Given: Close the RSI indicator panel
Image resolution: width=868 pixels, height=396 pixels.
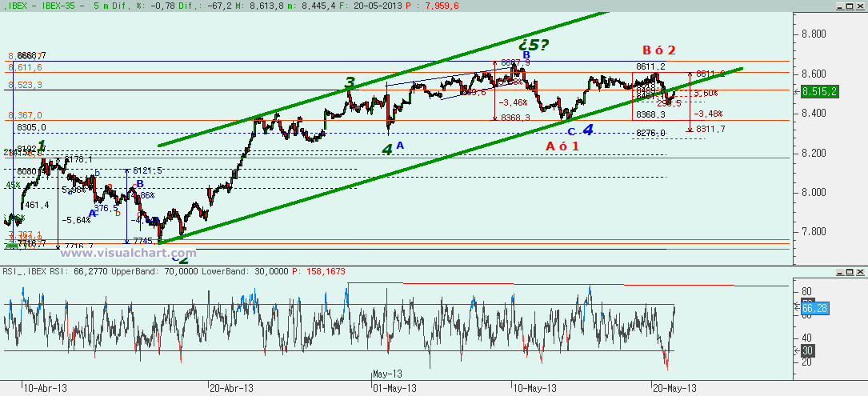Looking at the screenshot, I should coord(858,271).
